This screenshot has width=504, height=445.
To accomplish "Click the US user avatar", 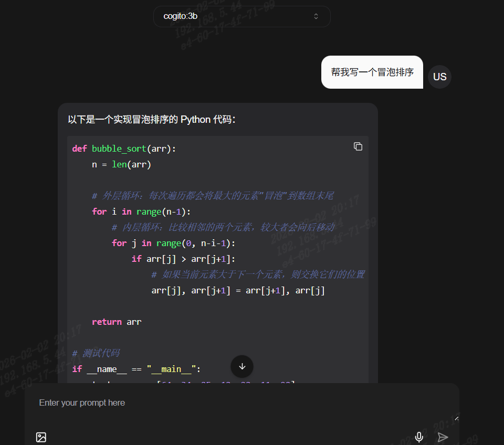I will click(439, 77).
